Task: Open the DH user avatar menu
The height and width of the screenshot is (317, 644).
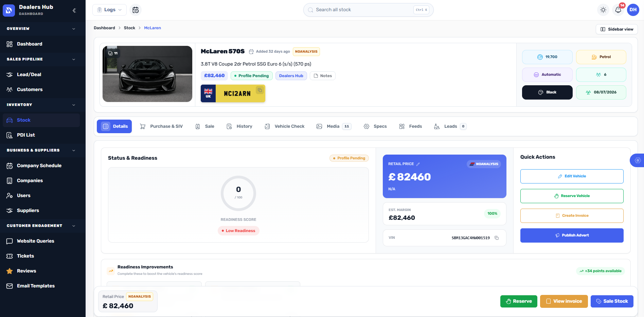Action: tap(633, 10)
